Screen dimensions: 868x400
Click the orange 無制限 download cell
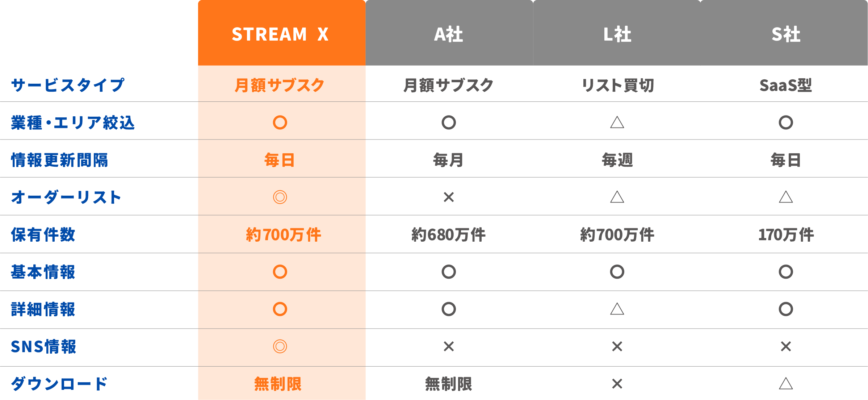pyautogui.click(x=278, y=384)
